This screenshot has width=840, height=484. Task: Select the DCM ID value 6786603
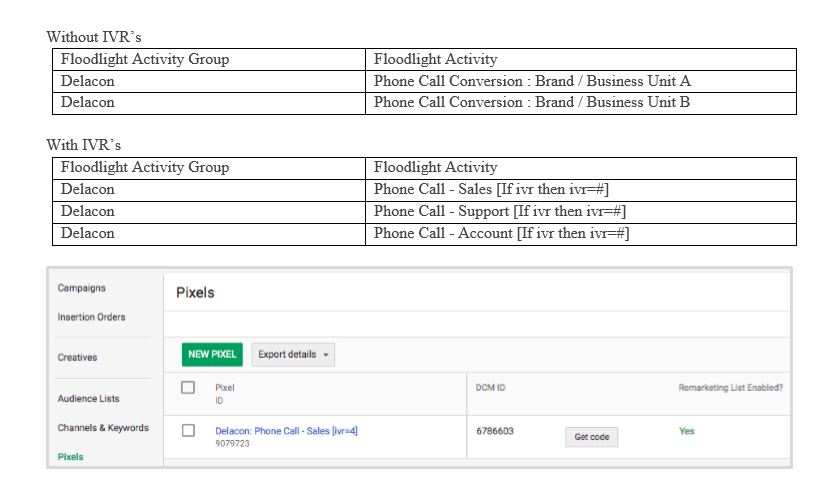click(494, 431)
